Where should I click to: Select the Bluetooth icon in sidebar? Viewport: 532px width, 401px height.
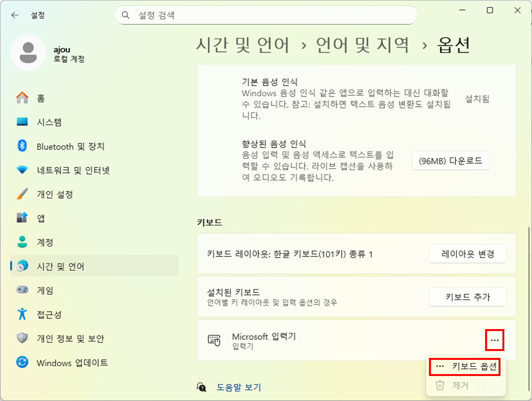pyautogui.click(x=22, y=146)
